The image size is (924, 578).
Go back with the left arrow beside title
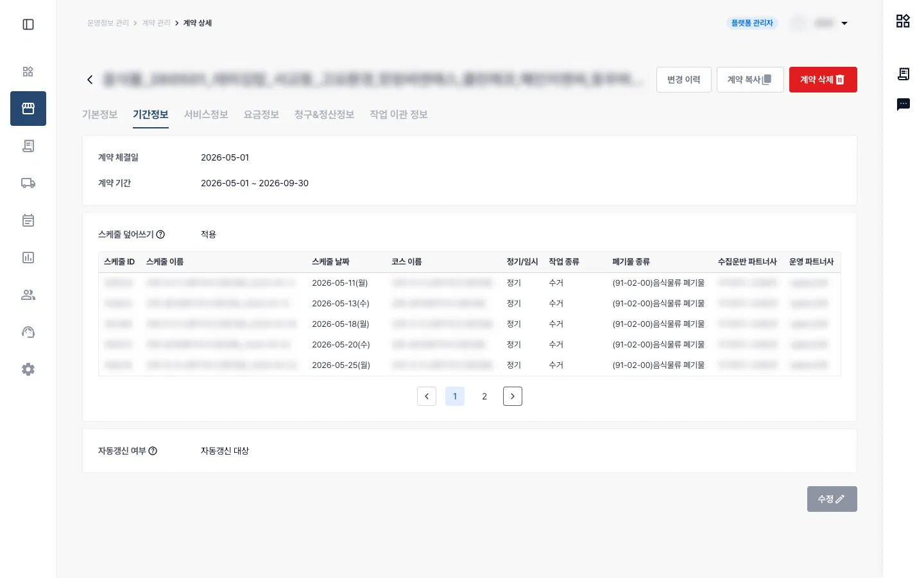pyautogui.click(x=90, y=80)
